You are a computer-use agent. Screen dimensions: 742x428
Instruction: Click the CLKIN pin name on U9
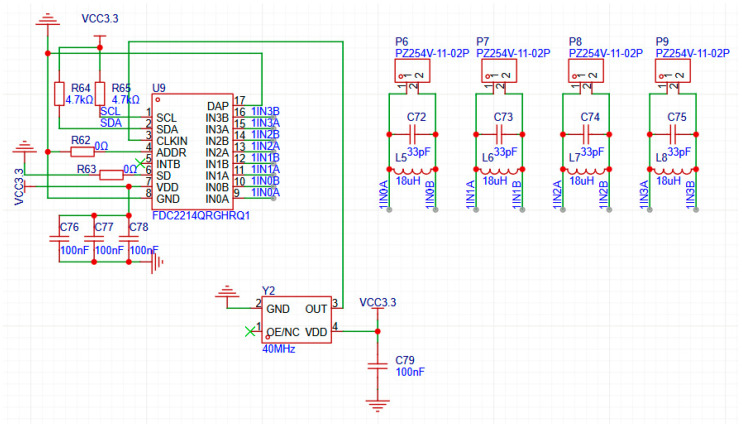(x=172, y=141)
